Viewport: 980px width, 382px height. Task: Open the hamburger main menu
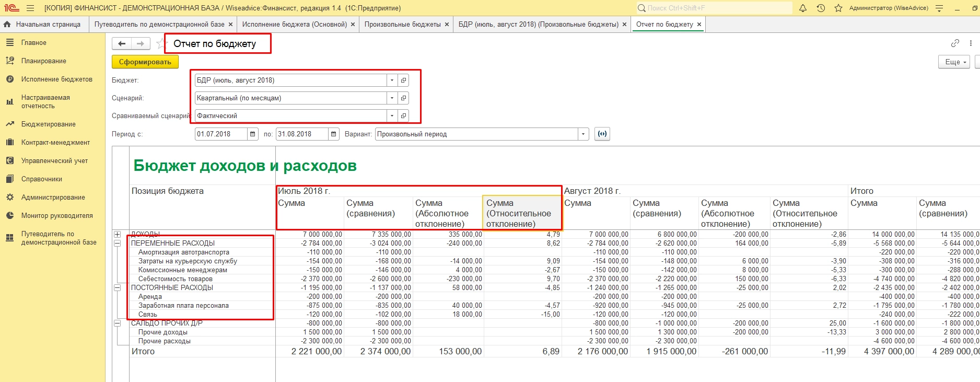click(x=30, y=8)
